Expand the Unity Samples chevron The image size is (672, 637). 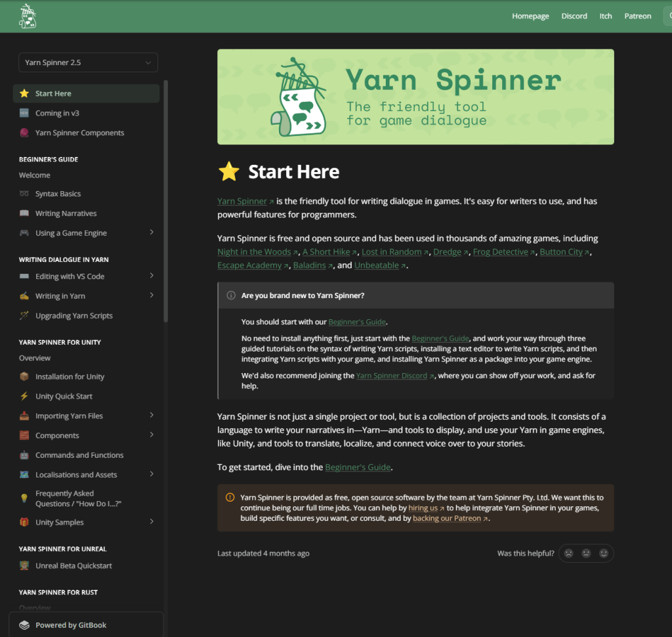pos(152,521)
